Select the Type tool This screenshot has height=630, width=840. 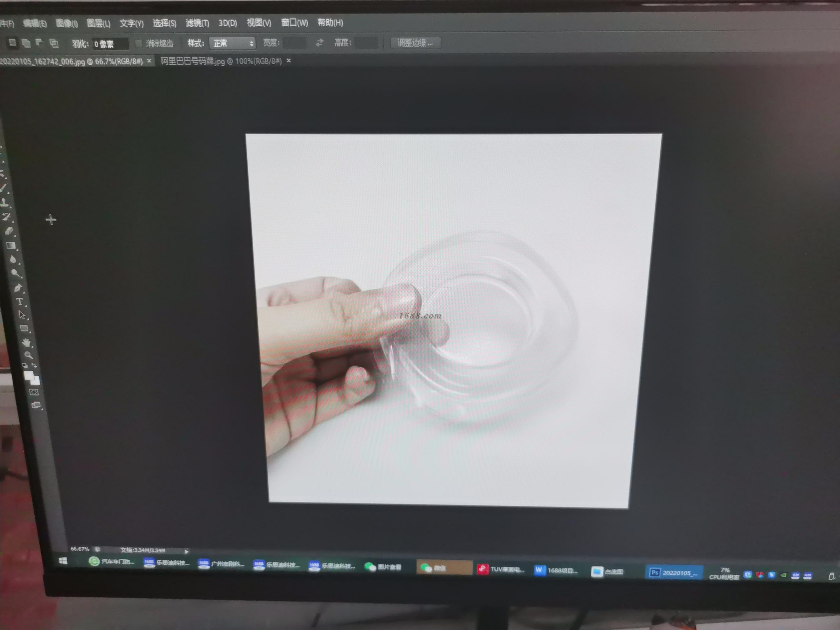[19, 301]
